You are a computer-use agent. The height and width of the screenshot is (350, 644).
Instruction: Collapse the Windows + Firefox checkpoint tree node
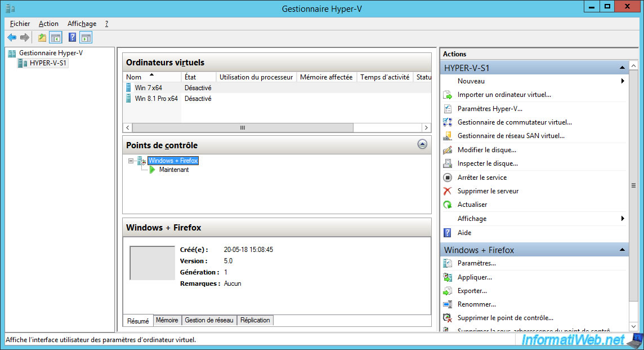[131, 161]
